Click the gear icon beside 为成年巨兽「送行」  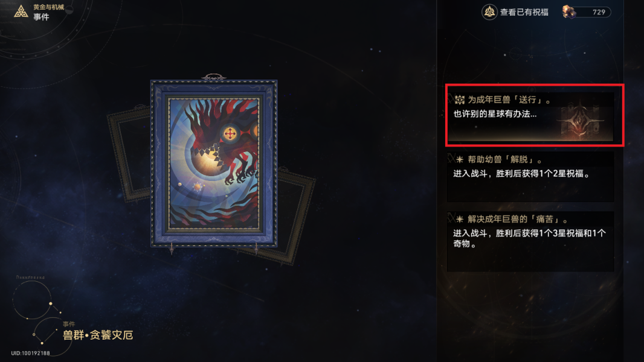[x=460, y=100]
